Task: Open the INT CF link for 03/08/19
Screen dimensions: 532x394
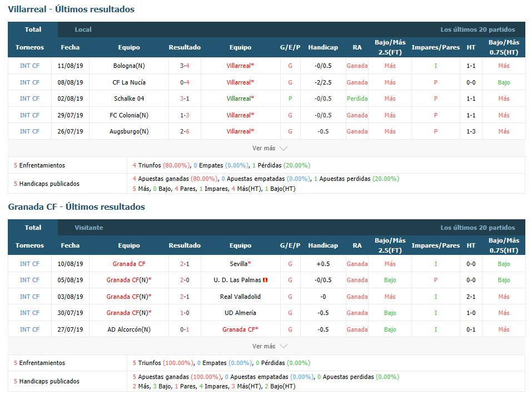Action: (x=29, y=297)
